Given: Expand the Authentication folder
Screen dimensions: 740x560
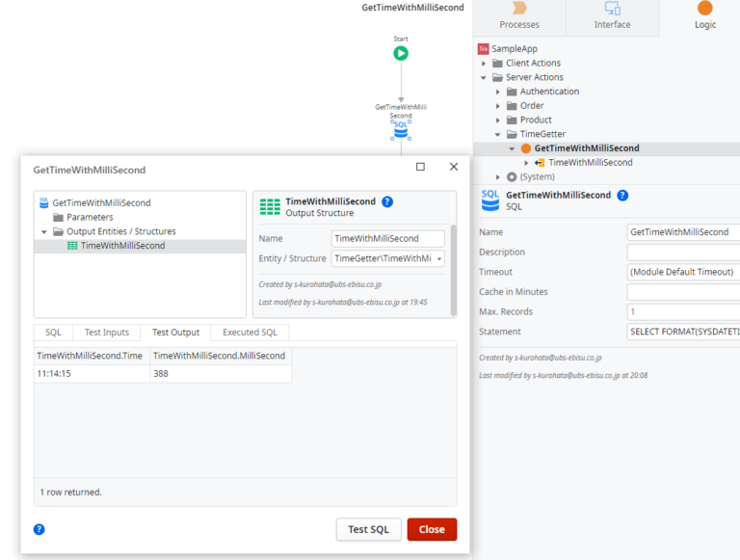Looking at the screenshot, I should (497, 92).
